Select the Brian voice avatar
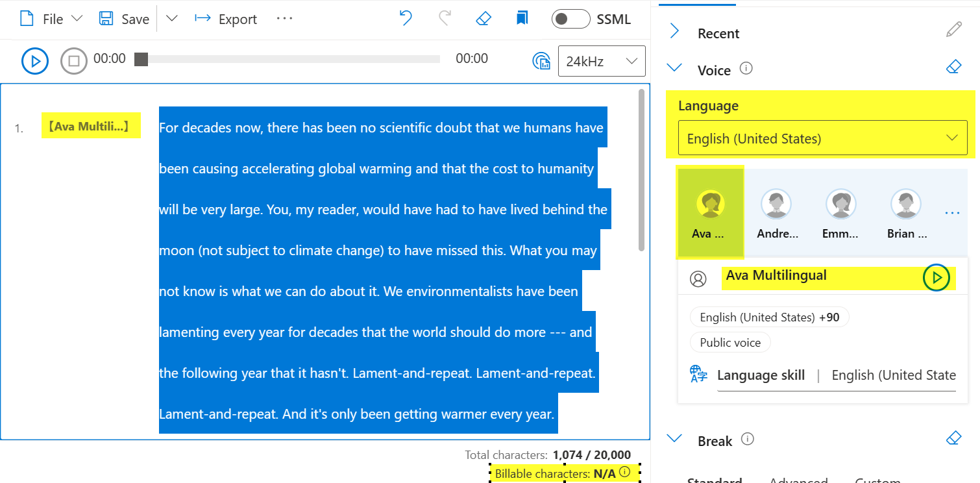 (x=906, y=212)
